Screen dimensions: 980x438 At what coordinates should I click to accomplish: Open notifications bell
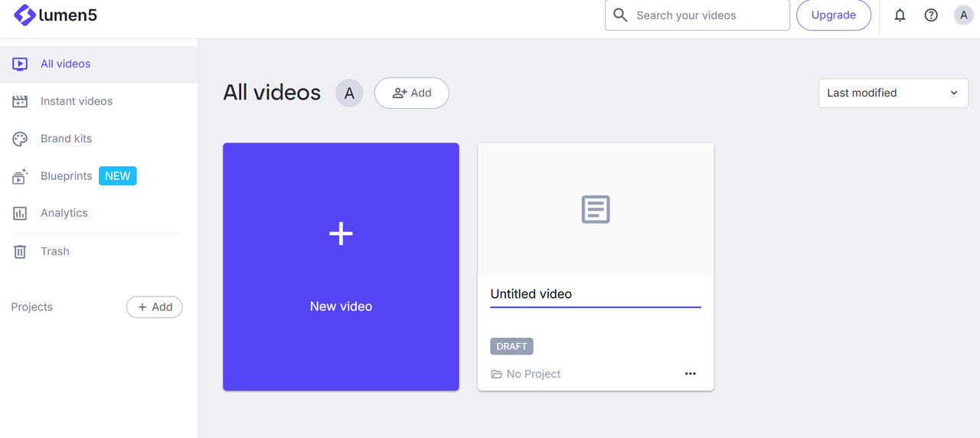tap(900, 15)
